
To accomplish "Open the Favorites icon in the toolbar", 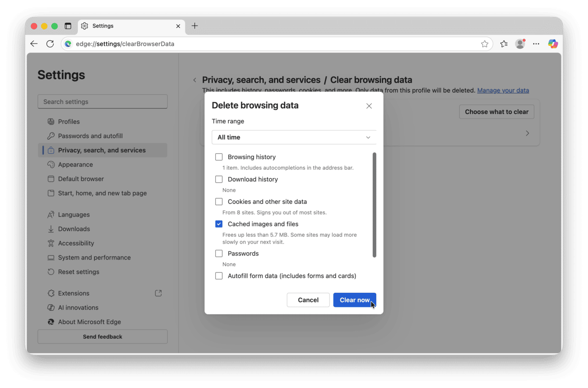I will pos(504,43).
